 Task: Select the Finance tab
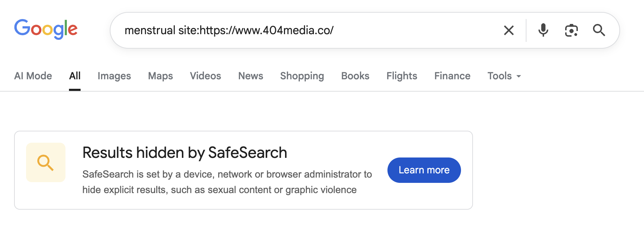tap(452, 76)
